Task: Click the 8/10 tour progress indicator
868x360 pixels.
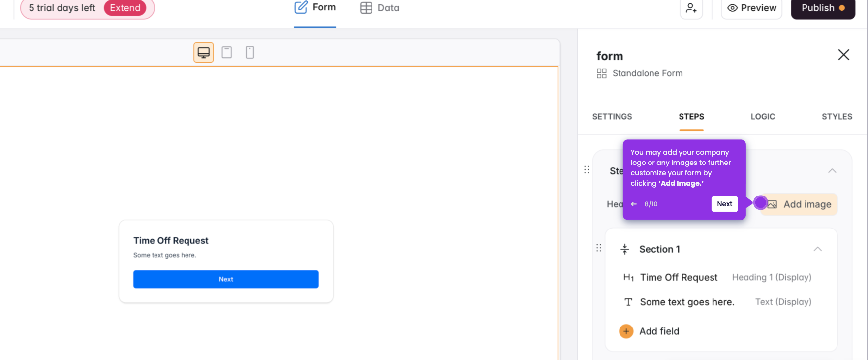Action: pyautogui.click(x=651, y=204)
